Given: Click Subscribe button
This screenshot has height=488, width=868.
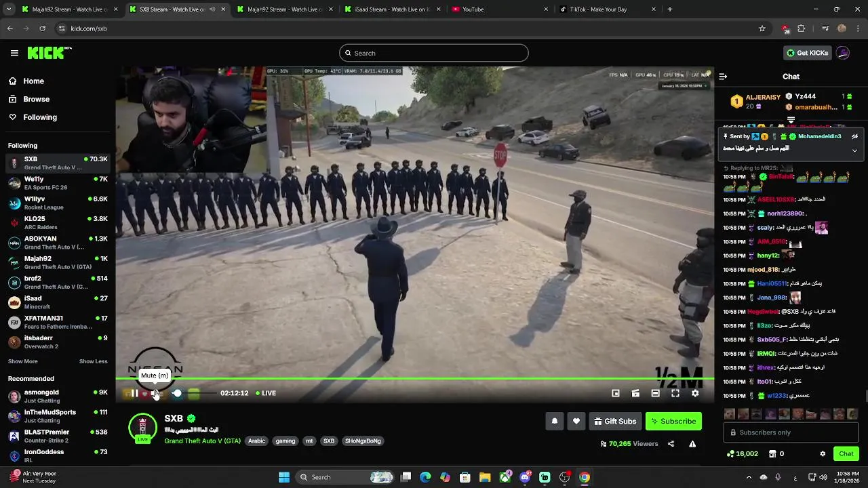Looking at the screenshot, I should pyautogui.click(x=673, y=422).
